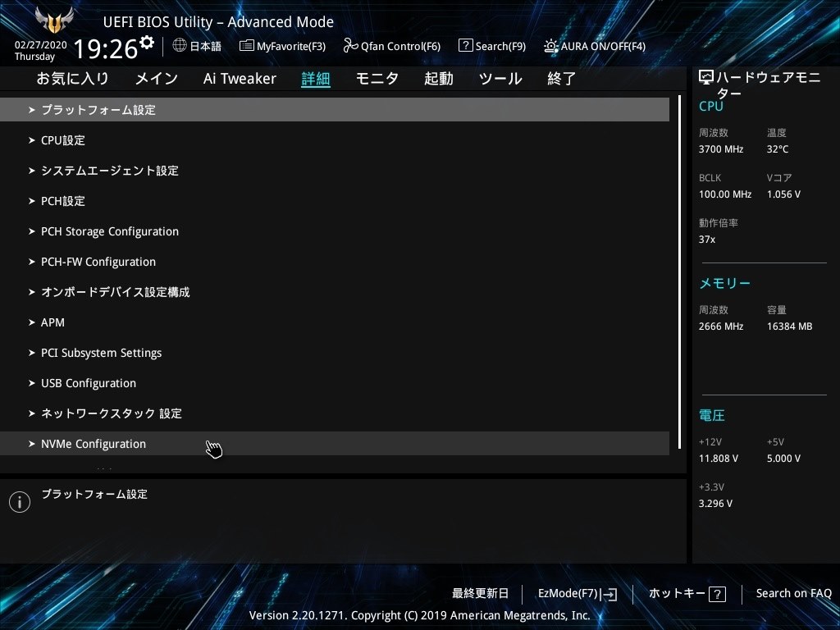
Task: Expand PCH Storage Configuration arrow
Action: (x=32, y=231)
